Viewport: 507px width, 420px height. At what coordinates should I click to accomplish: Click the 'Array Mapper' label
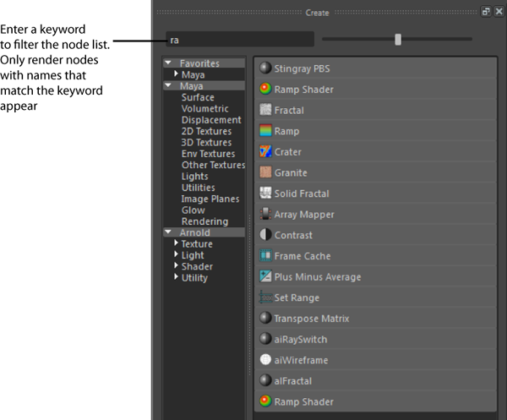pyautogui.click(x=304, y=215)
